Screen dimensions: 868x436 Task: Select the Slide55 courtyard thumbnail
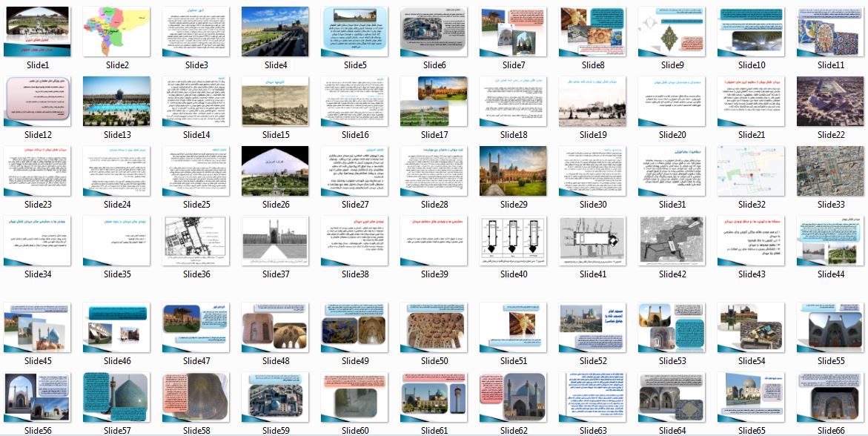[830, 328]
